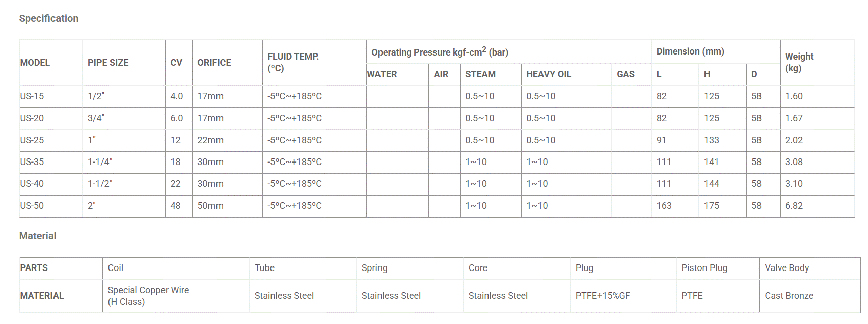Select the Dimension (mm) header
This screenshot has width=868, height=324.
click(690, 51)
